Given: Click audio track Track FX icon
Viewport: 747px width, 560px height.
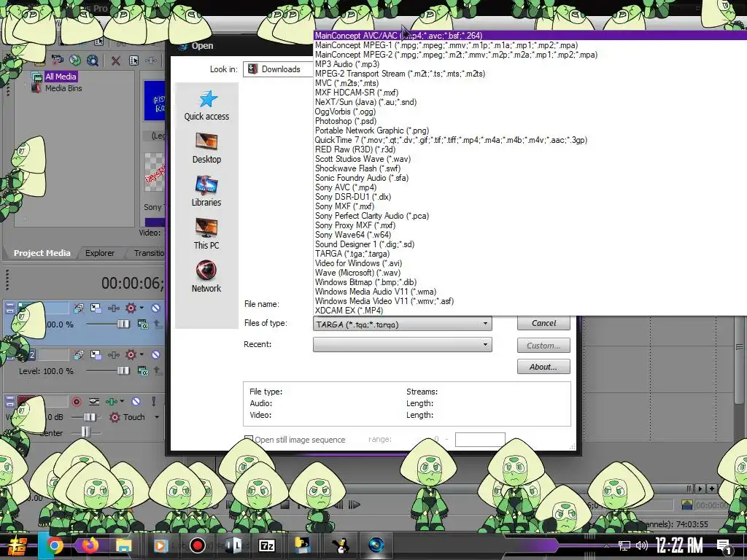Looking at the screenshot, I should [111, 402].
